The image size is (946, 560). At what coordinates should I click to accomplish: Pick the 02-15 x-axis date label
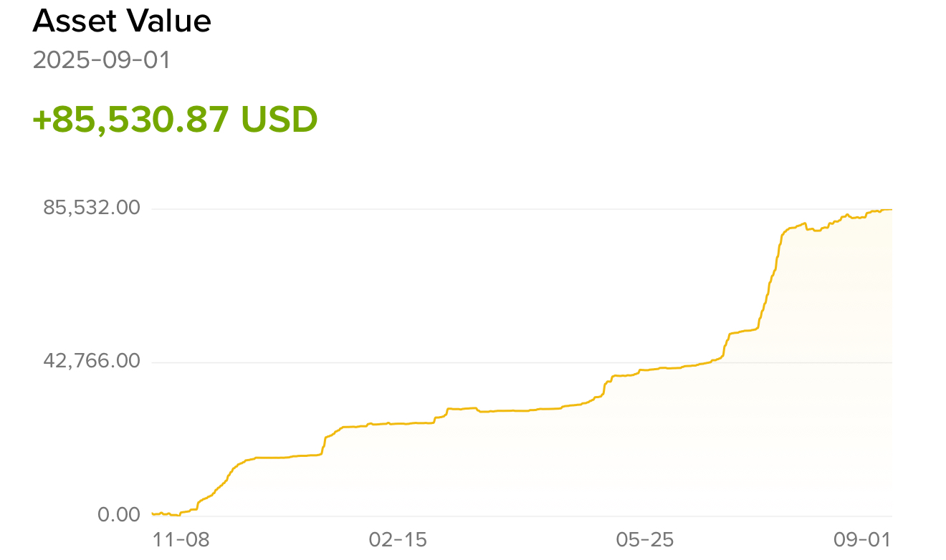coord(398,540)
